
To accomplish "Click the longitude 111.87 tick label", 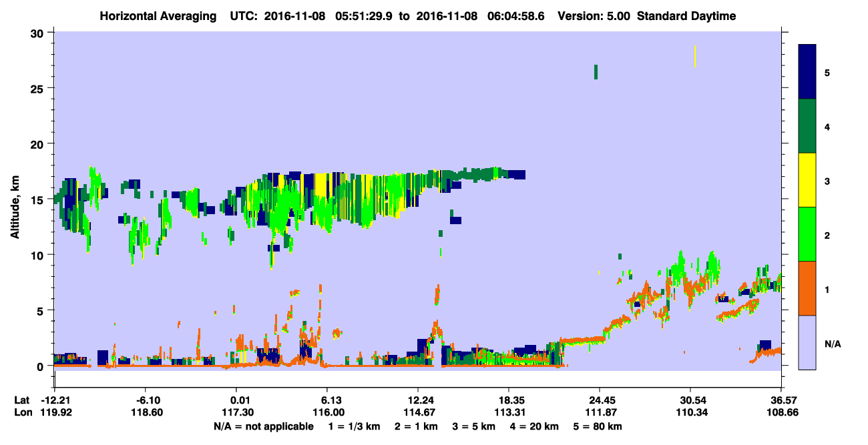I will tap(600, 413).
